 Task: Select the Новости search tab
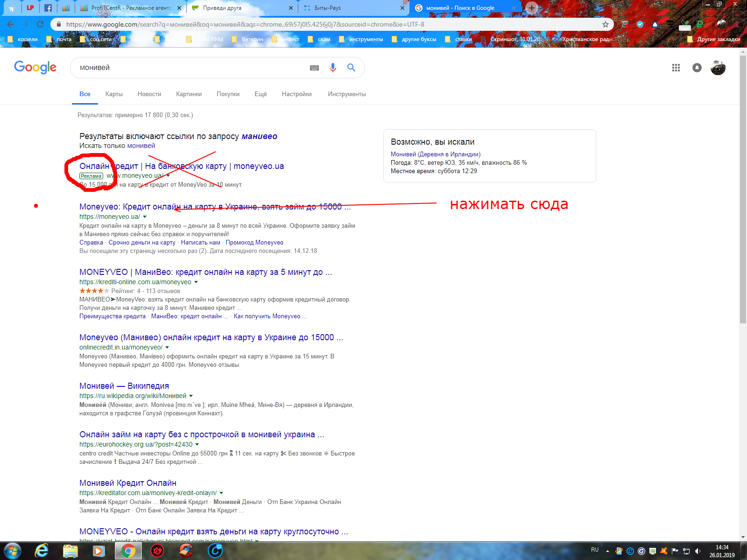(x=149, y=94)
